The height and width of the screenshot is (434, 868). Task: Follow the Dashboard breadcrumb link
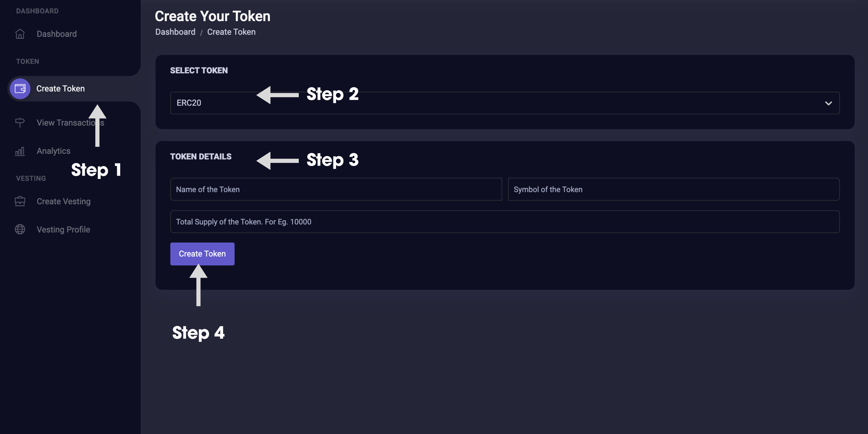point(175,32)
